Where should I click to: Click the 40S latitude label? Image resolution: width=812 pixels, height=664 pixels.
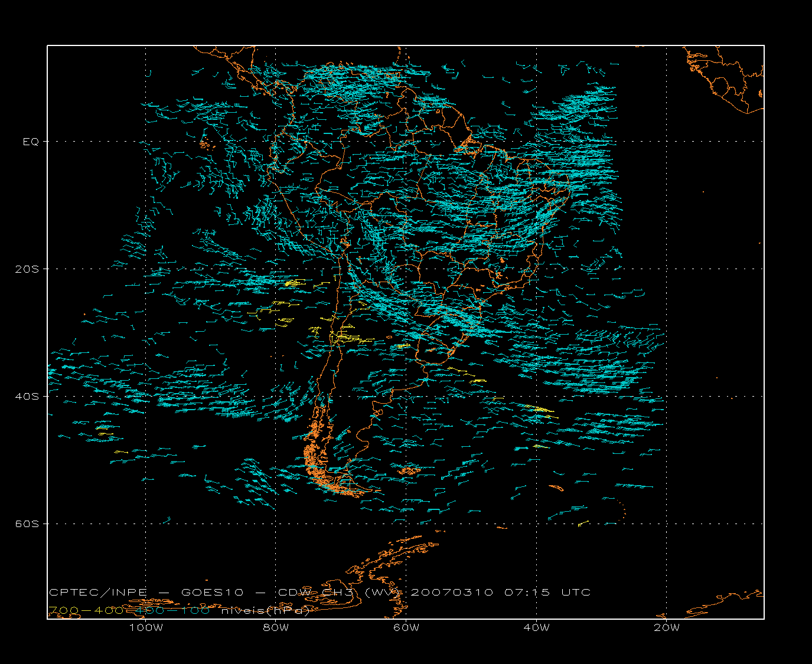click(27, 396)
